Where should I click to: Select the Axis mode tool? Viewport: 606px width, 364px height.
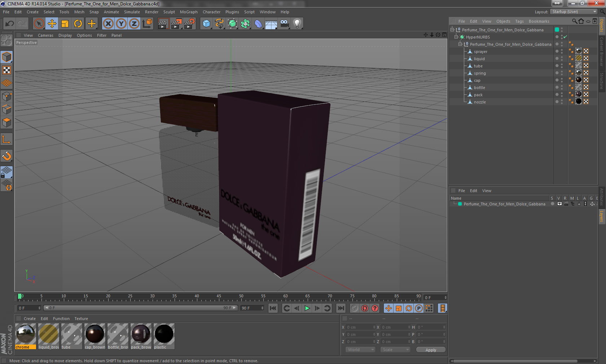click(7, 139)
